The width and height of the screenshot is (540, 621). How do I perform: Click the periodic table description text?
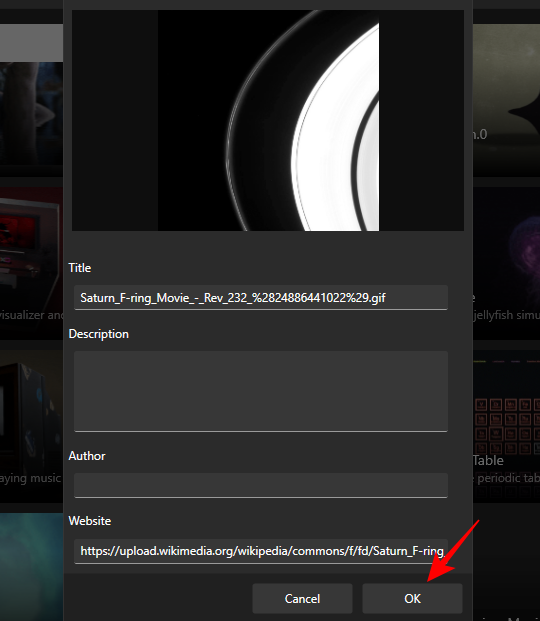(x=506, y=478)
